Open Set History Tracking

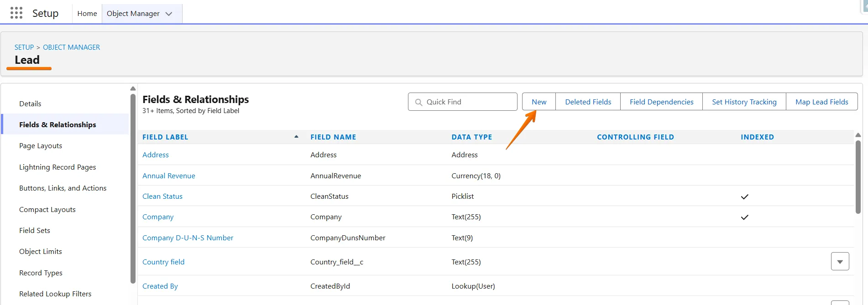[x=744, y=102]
